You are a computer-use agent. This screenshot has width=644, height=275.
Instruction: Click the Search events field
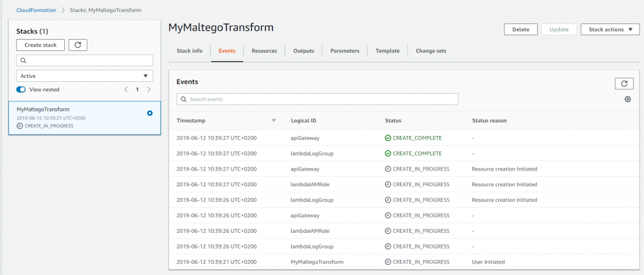(317, 99)
